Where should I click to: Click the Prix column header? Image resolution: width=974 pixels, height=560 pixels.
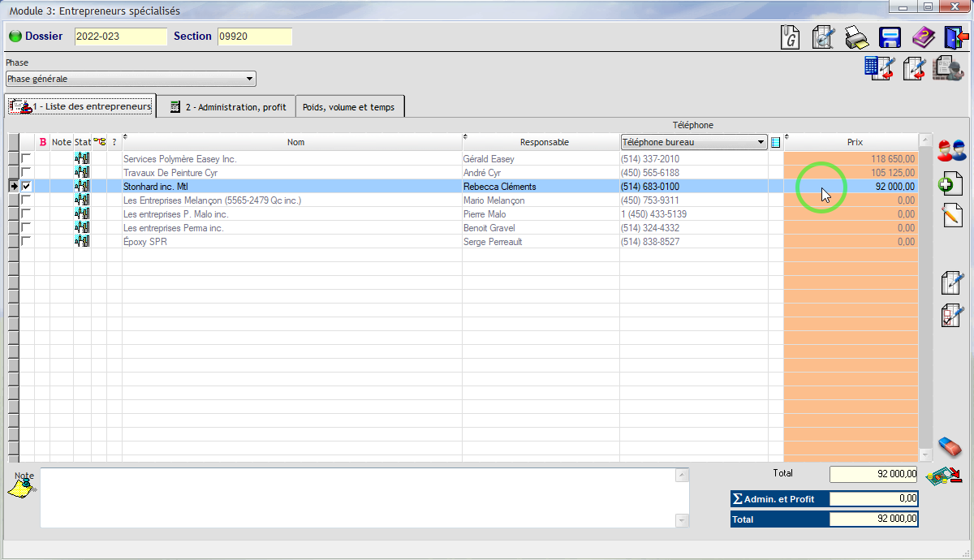click(x=854, y=142)
